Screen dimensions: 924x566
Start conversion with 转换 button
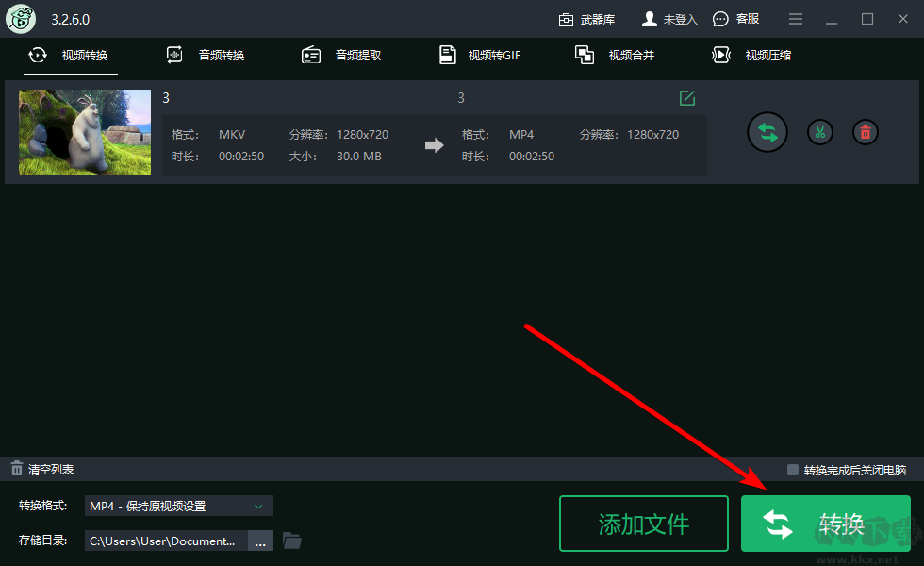[826, 523]
